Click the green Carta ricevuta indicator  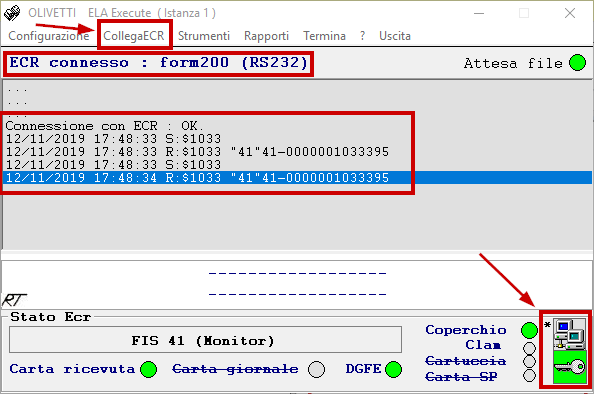pos(148,369)
